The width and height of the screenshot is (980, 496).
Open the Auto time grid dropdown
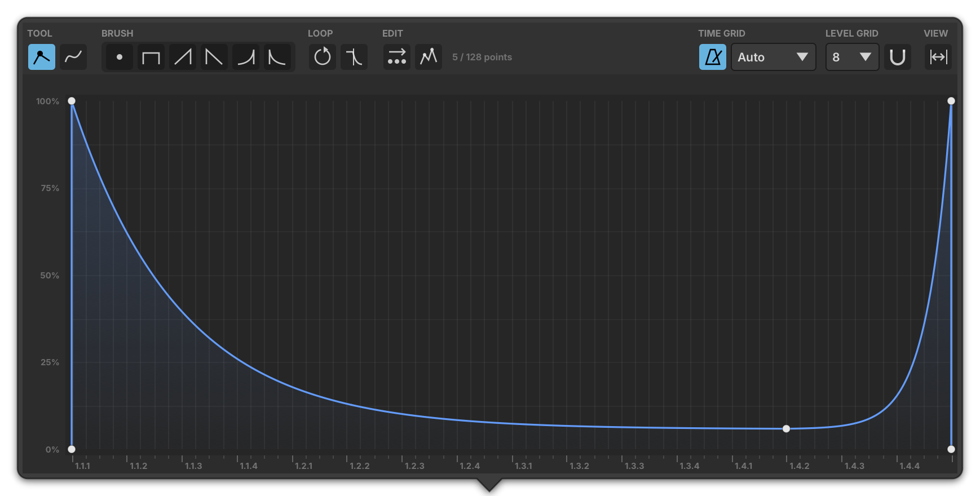click(x=774, y=57)
